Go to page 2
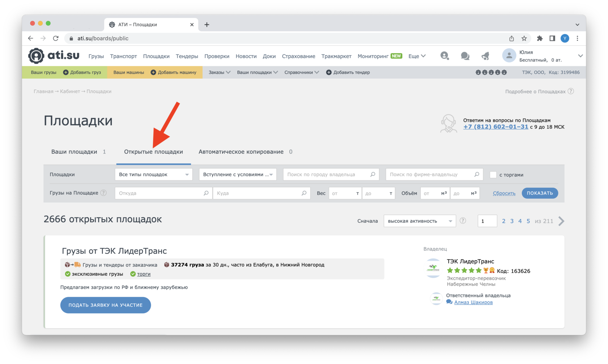This screenshot has height=364, width=608. pos(503,221)
